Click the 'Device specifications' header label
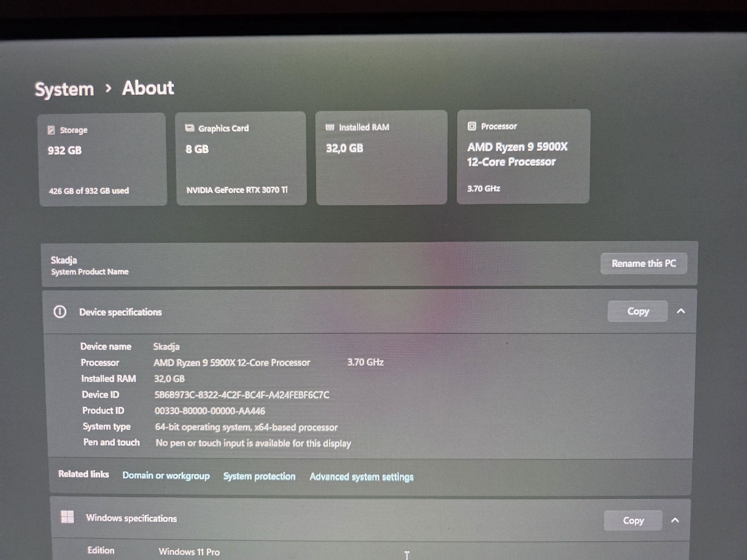 (x=120, y=312)
